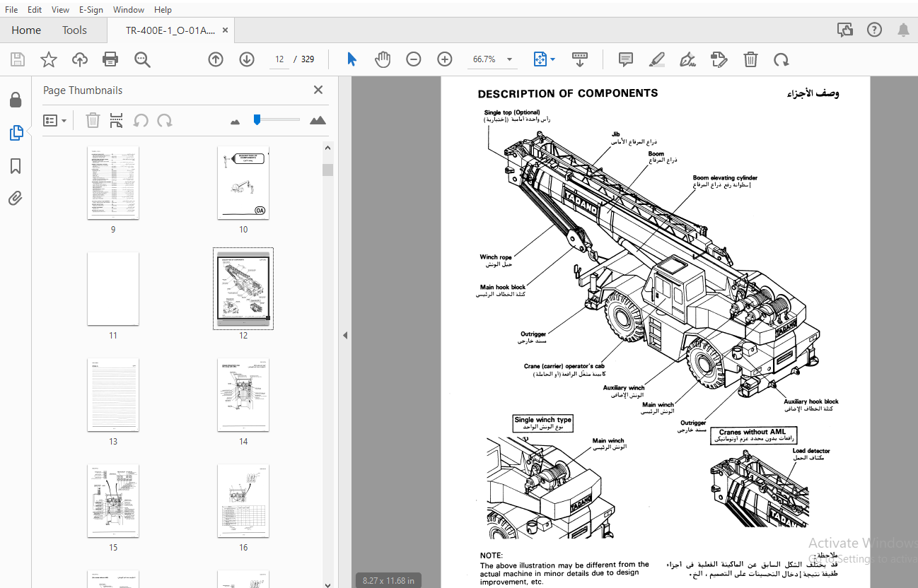Open the View menu

pyautogui.click(x=61, y=10)
